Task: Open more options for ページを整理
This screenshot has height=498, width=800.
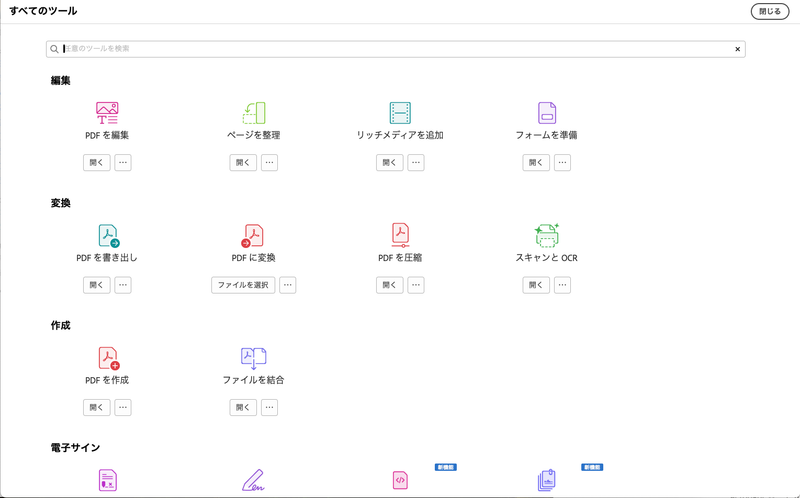Action: tap(269, 163)
